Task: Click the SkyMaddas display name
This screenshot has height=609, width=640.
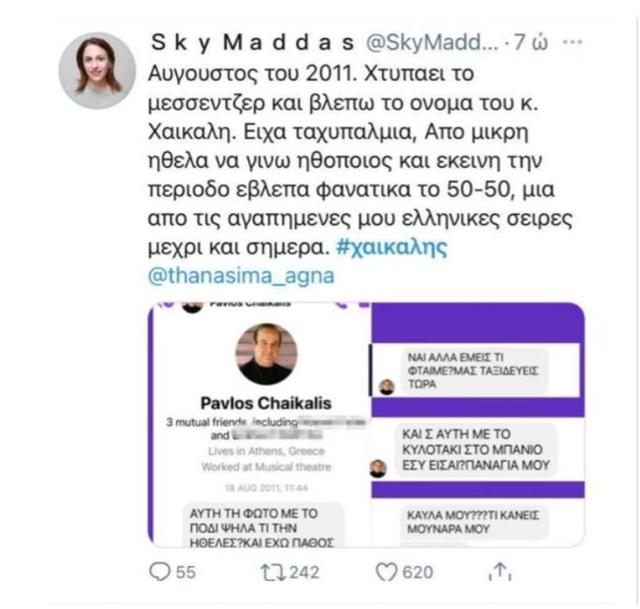Action: coord(253,42)
